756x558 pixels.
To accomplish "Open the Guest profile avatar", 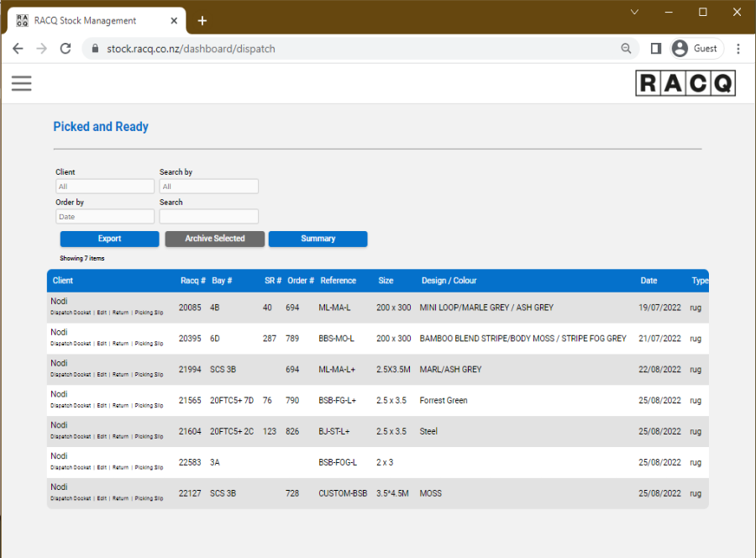I will click(680, 49).
